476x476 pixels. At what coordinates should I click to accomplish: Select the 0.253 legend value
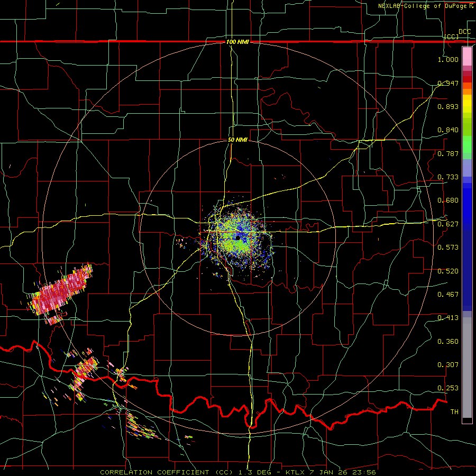click(x=448, y=388)
